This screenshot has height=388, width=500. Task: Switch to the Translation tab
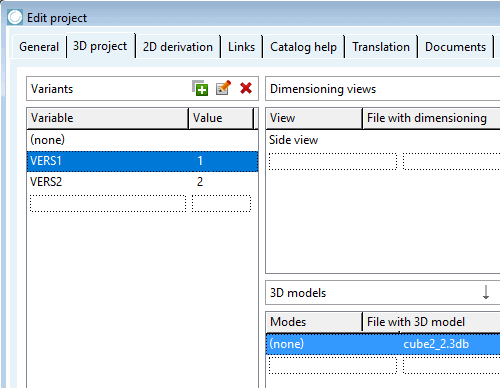[381, 47]
